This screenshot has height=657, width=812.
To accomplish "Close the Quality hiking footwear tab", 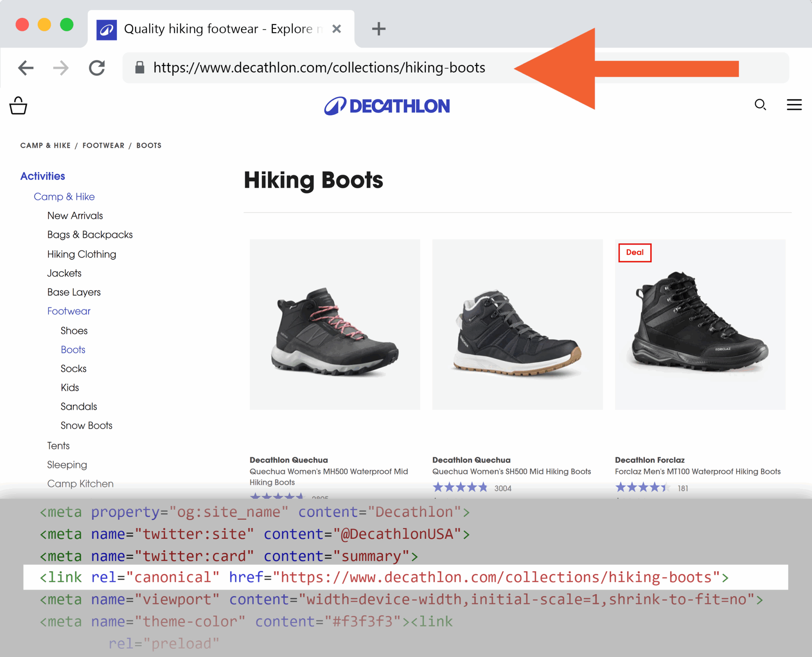I will click(x=337, y=29).
